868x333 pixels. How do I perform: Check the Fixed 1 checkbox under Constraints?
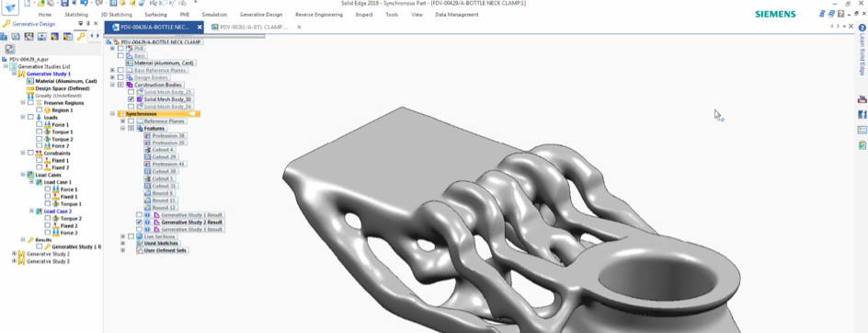point(39,160)
